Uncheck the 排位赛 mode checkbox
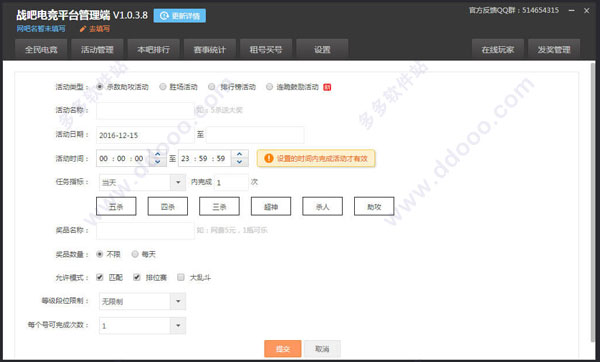The width and height of the screenshot is (600, 362). point(137,277)
